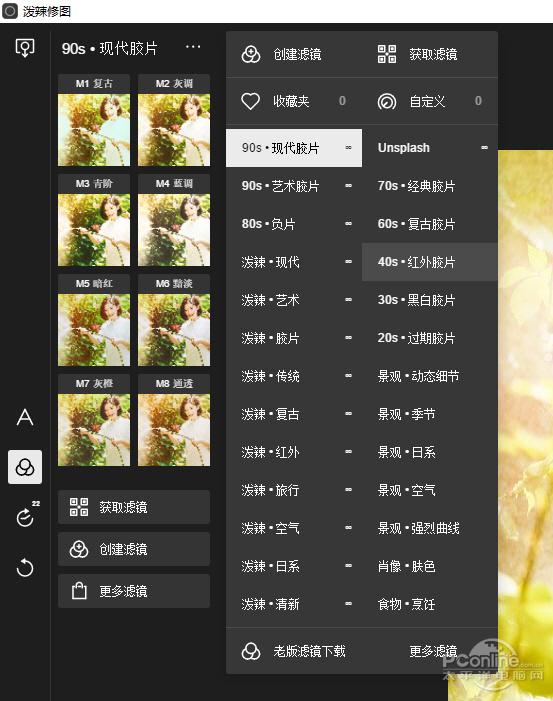Image resolution: width=553 pixels, height=701 pixels.
Task: Apply the M6 黯淡 filter thumbnail
Action: (x=174, y=321)
